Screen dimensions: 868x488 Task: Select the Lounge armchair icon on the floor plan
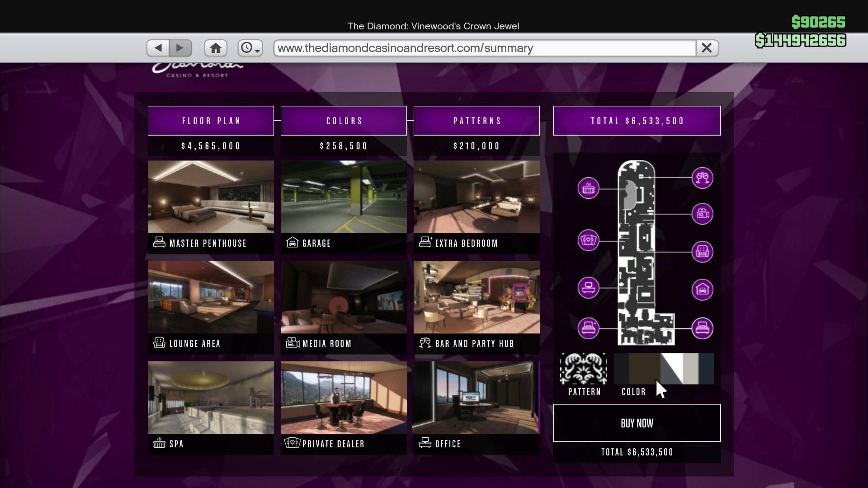[702, 251]
